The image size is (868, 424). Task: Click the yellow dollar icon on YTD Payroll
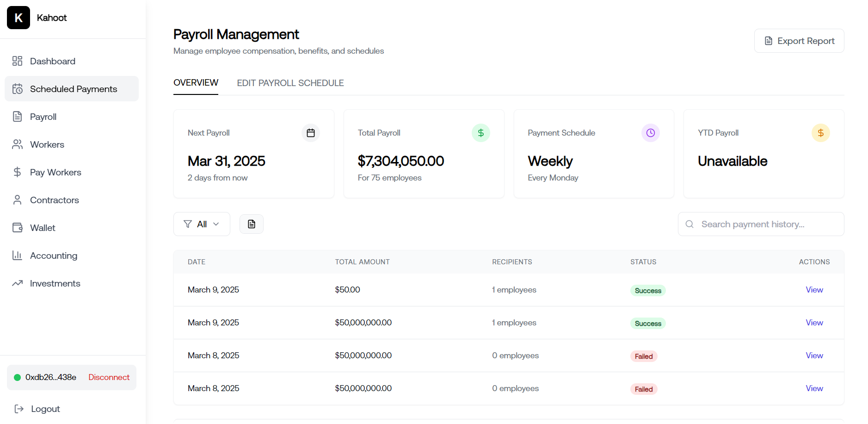coord(820,133)
